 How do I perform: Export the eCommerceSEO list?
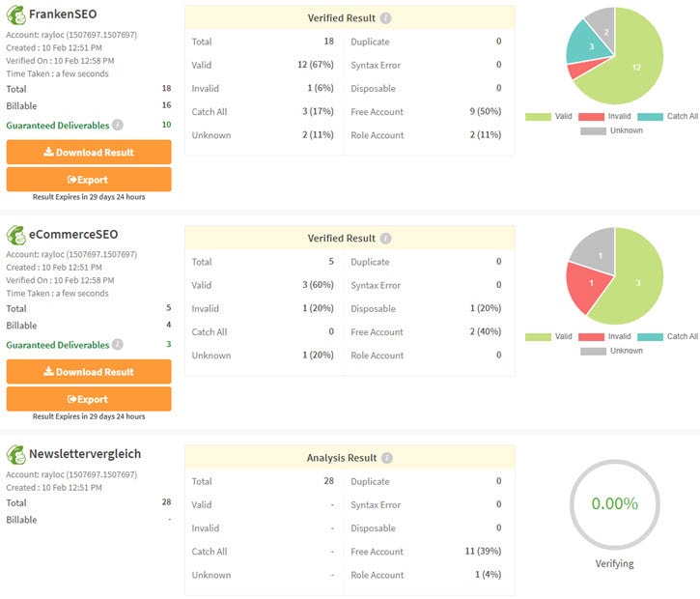[89, 399]
